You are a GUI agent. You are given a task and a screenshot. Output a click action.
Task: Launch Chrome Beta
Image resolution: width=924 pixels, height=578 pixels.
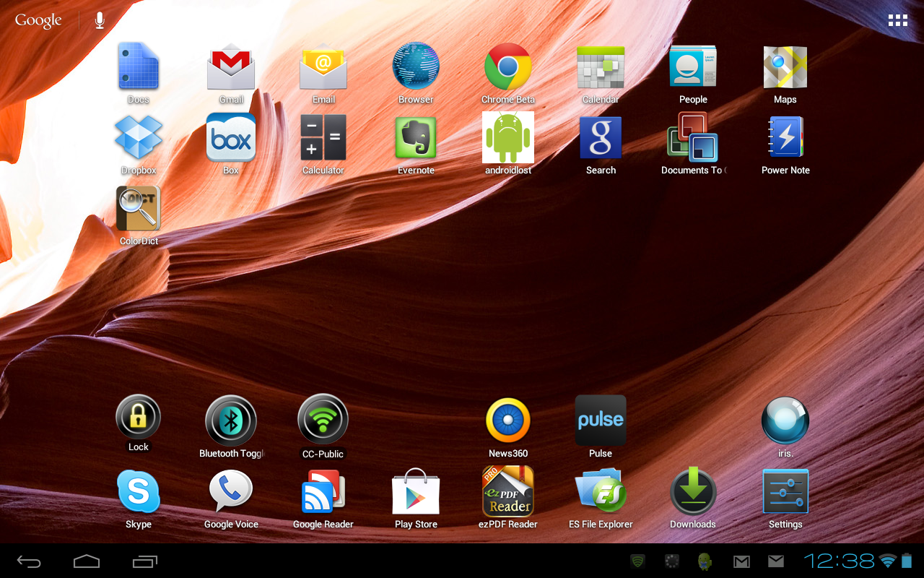coord(508,65)
